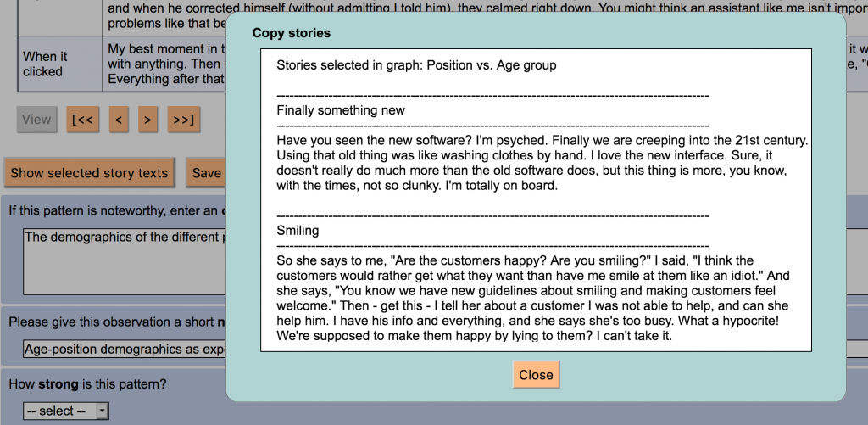Click the "Copy stories" dialog title
Image resolution: width=868 pixels, height=425 pixels.
click(292, 33)
